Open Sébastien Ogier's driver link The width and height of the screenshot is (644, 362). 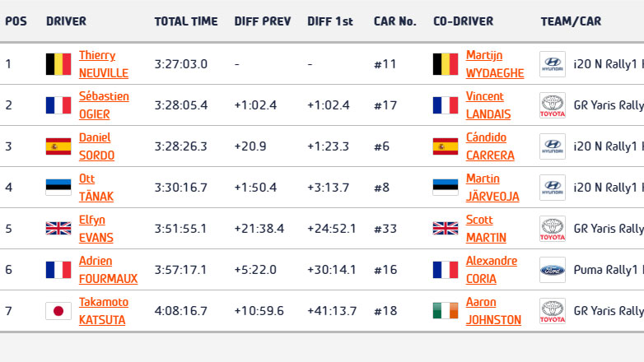(x=103, y=105)
